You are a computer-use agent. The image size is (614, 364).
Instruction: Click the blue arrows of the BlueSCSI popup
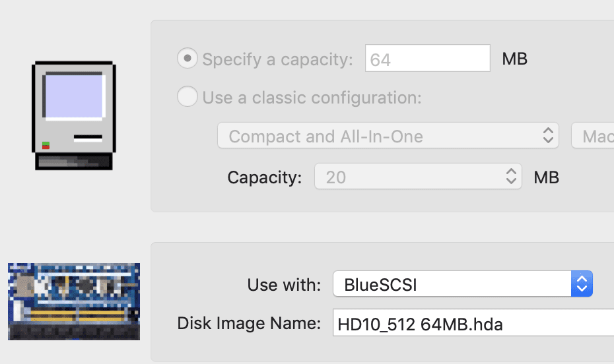582,285
